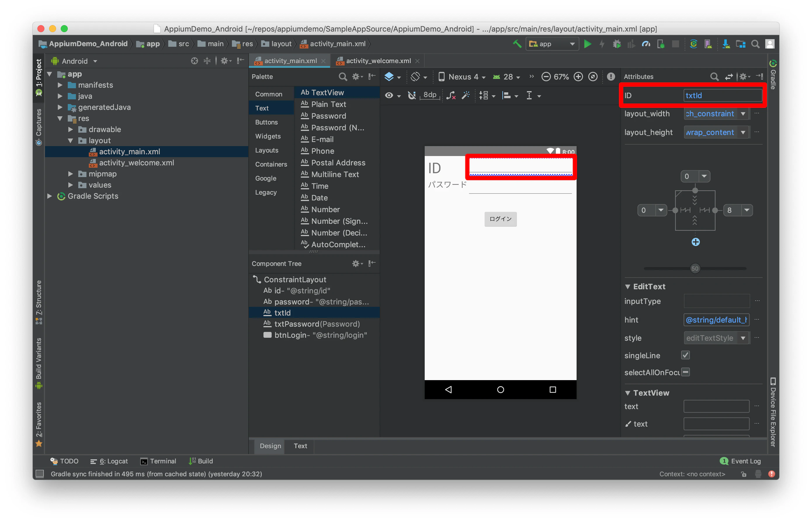Click the orientation rotate icon

pos(415,77)
